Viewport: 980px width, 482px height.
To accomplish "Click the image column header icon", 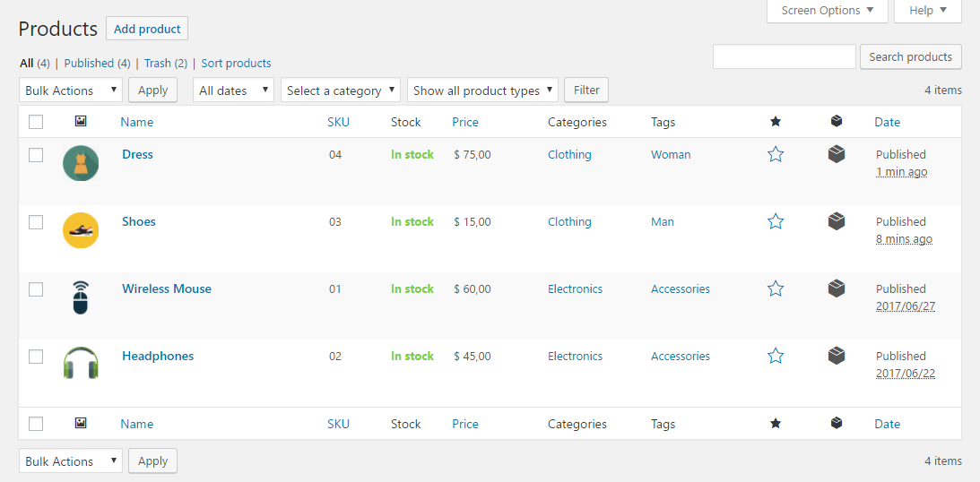I will pyautogui.click(x=80, y=122).
